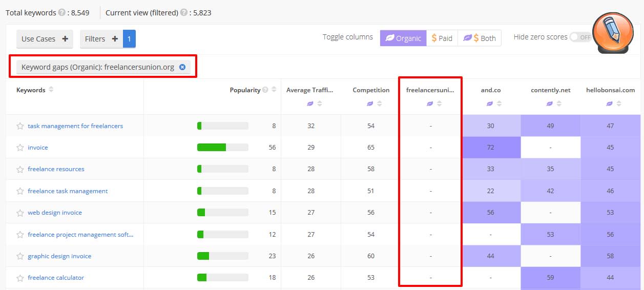This screenshot has width=644, height=290.
Task: Click Average Traffic value 32
Action: [311, 126]
